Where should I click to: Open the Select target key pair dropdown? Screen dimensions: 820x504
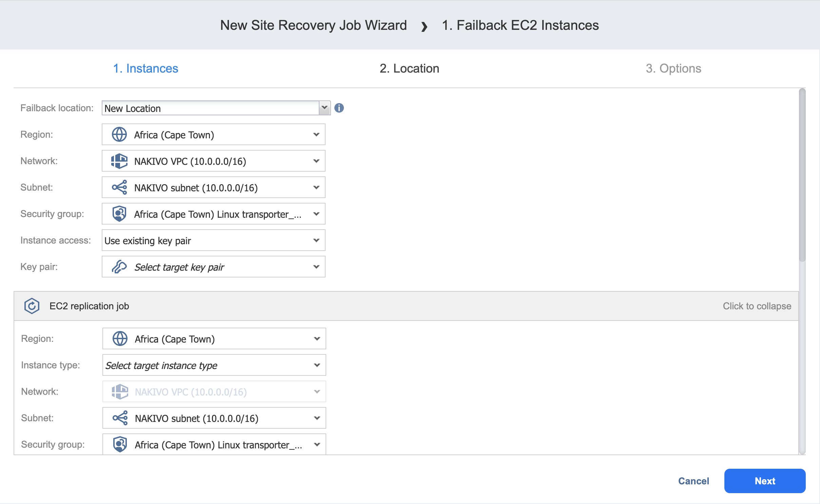[x=316, y=267]
